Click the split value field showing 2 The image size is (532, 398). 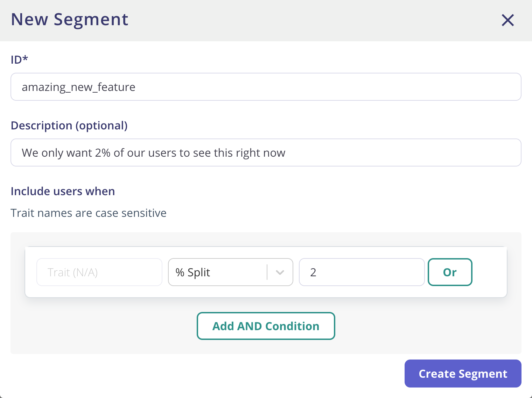coord(362,272)
